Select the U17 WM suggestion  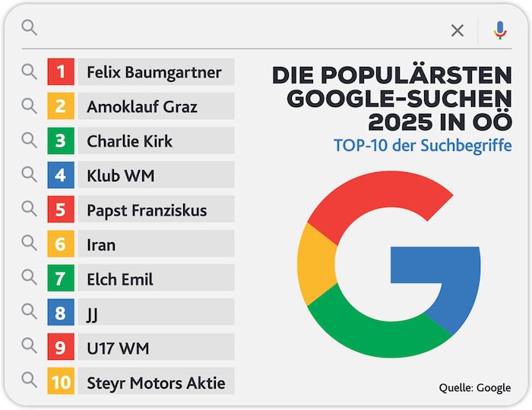point(155,348)
